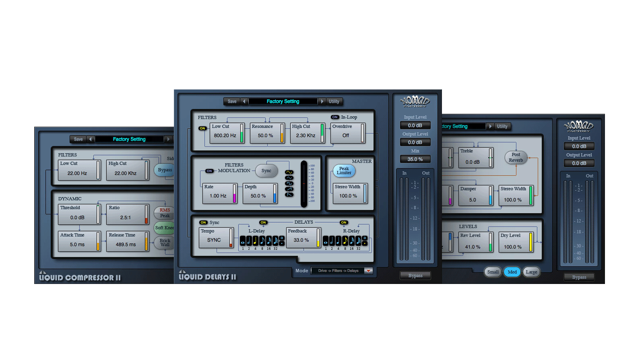Click reverb plugin Output Level value field

(x=579, y=163)
